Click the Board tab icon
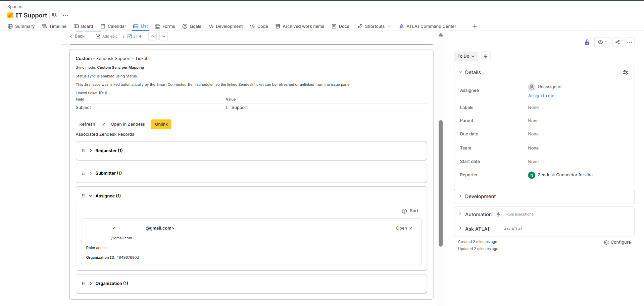644x306 pixels. (76, 26)
